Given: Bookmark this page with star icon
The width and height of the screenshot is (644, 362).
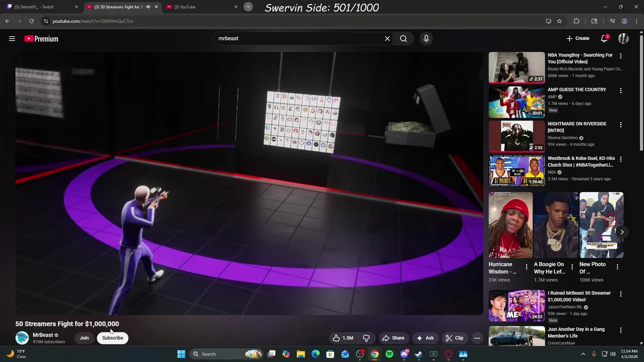Looking at the screenshot, I should click(559, 21).
